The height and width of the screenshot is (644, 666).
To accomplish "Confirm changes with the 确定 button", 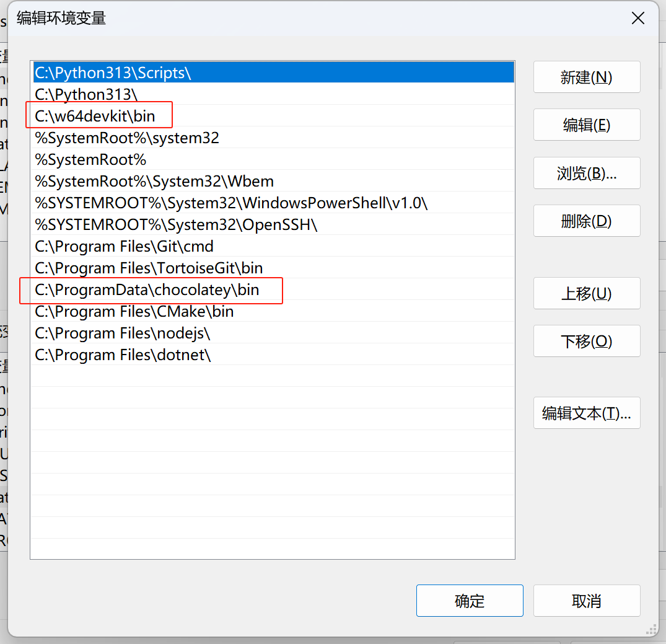I will pos(470,600).
